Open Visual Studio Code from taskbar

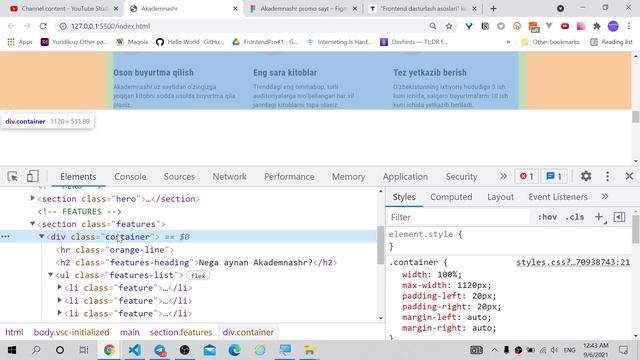[x=135, y=350]
